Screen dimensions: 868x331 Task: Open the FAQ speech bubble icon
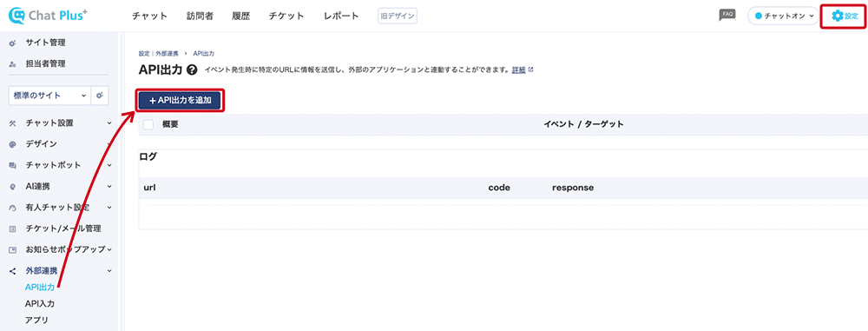coord(727,15)
